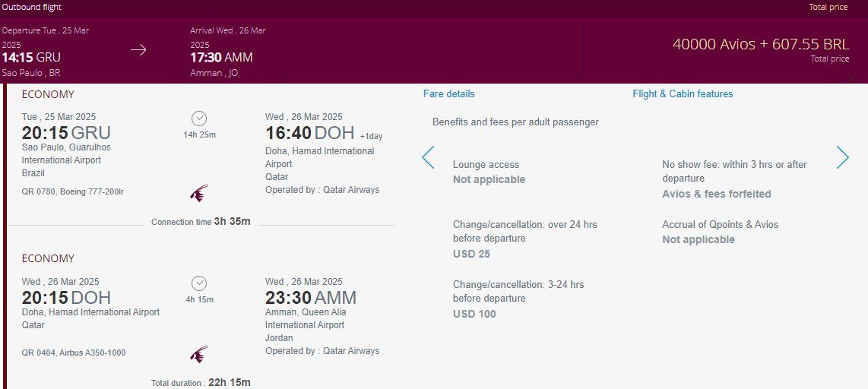Click flight number QR 0404, Airbus A350-1000
The image size is (868, 389).
74,353
